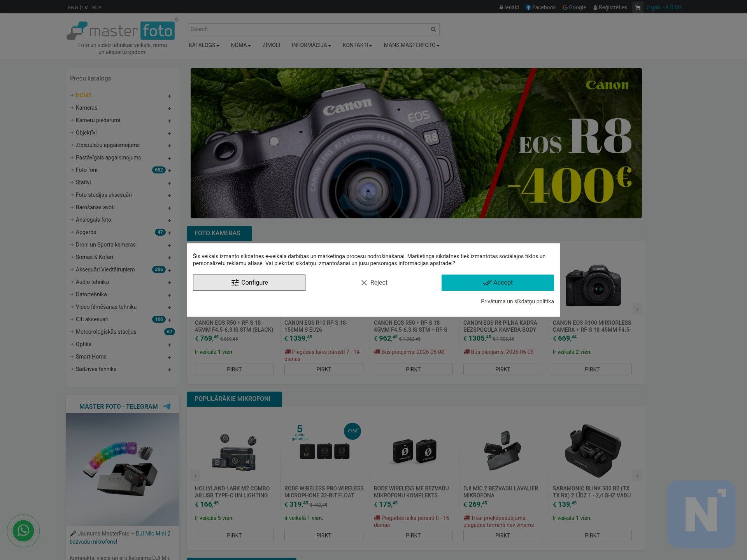747x560 pixels.
Task: Open Meteoroloģiskās stacijas category
Action: (106, 332)
